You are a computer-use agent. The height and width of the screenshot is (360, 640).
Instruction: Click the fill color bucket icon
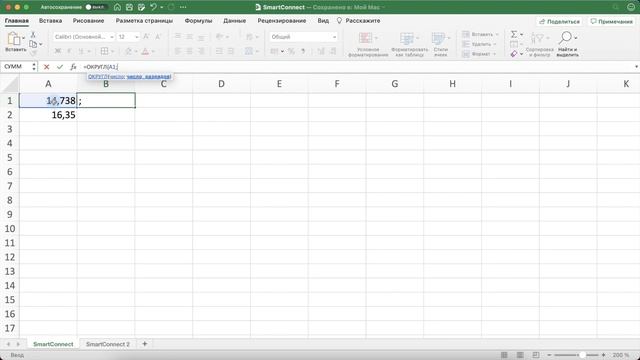coord(128,51)
